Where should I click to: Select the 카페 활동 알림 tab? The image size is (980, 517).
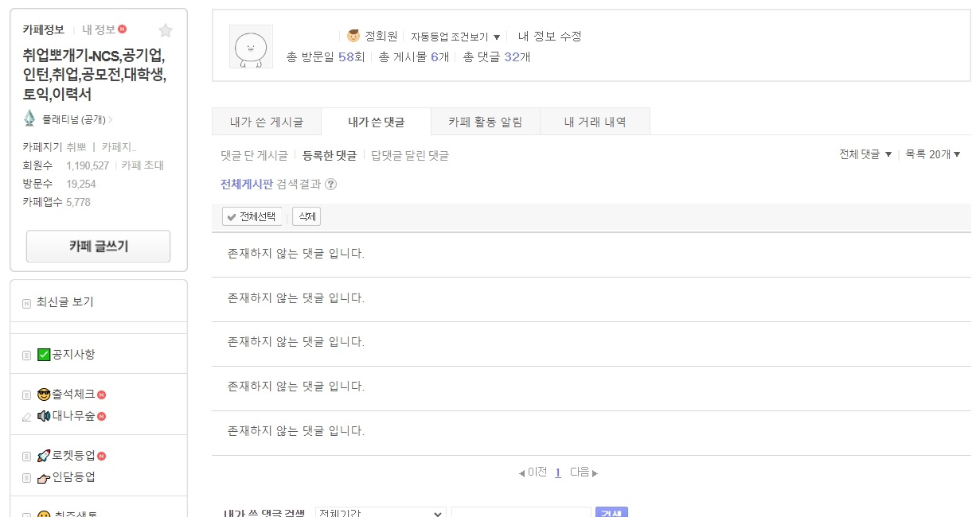(x=485, y=121)
